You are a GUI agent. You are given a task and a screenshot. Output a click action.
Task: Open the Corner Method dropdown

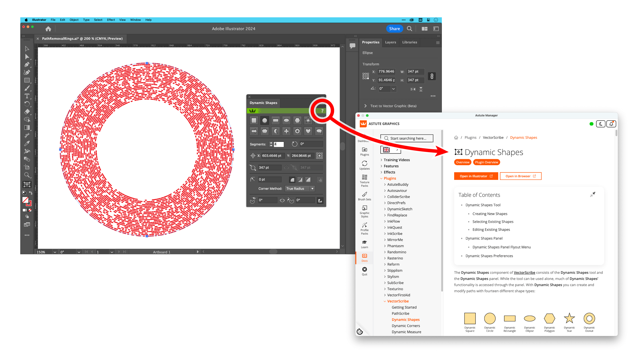pos(300,189)
